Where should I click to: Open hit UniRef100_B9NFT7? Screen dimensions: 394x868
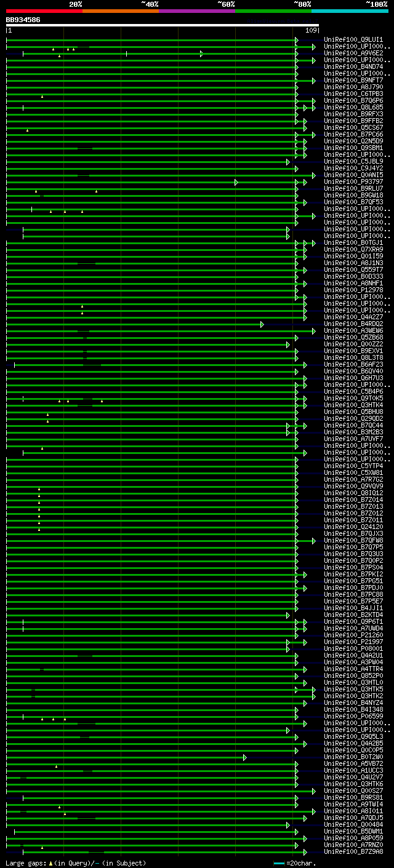click(353, 81)
